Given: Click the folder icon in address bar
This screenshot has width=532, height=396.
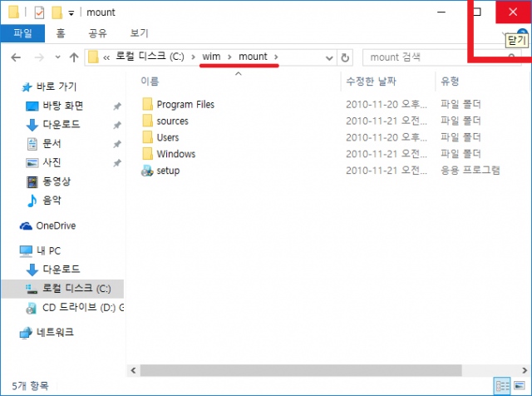Looking at the screenshot, I should (93, 57).
